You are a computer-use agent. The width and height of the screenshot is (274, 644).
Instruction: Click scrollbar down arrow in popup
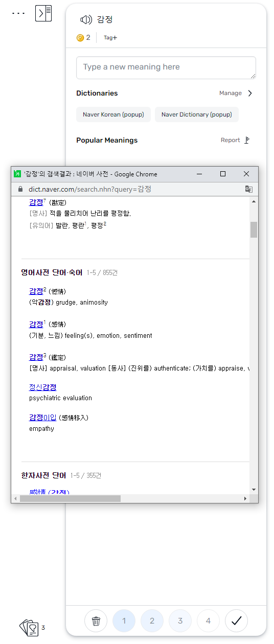tap(254, 489)
